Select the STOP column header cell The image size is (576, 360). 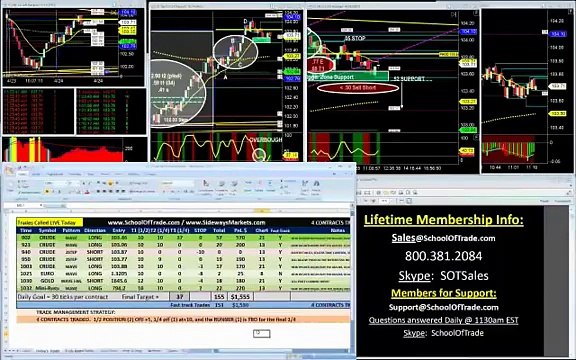pyautogui.click(x=200, y=230)
